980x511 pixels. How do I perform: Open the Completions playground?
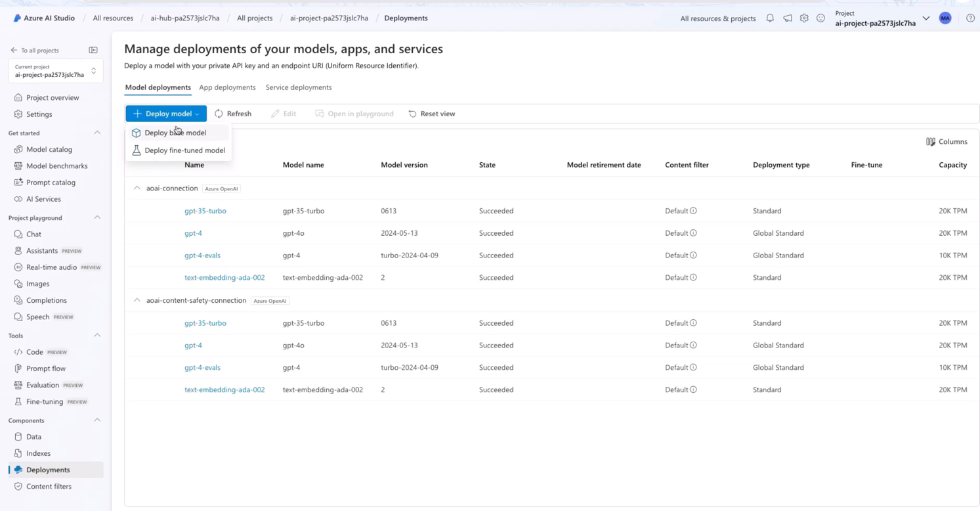[47, 300]
